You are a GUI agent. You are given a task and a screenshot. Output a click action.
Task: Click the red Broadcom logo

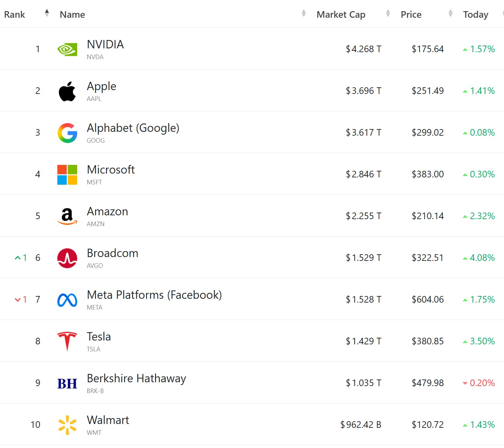(67, 258)
